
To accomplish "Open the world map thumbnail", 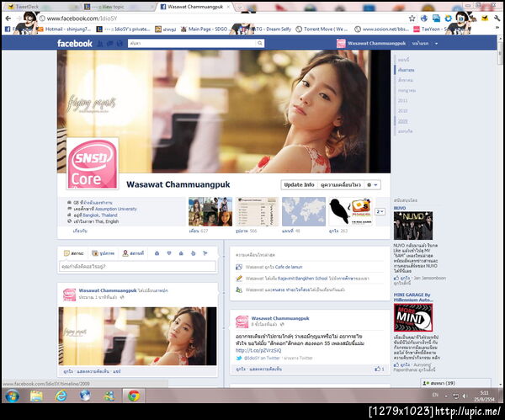I will [x=304, y=211].
